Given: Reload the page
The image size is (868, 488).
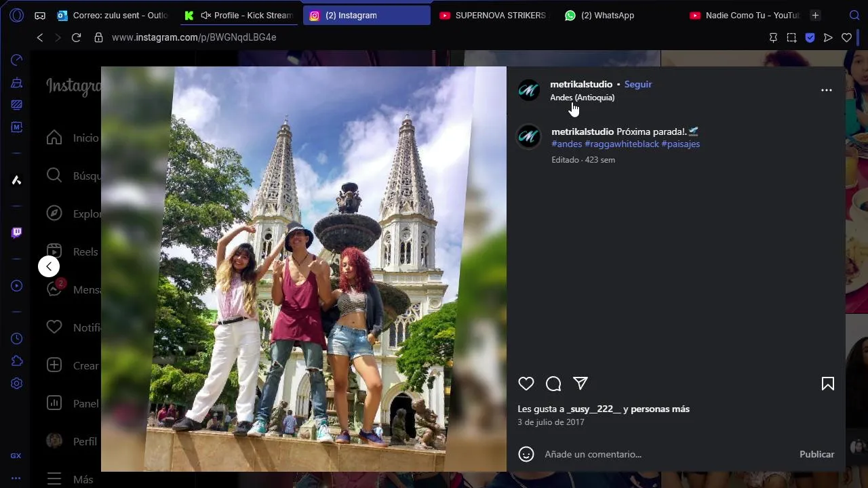Looking at the screenshot, I should 76,38.
